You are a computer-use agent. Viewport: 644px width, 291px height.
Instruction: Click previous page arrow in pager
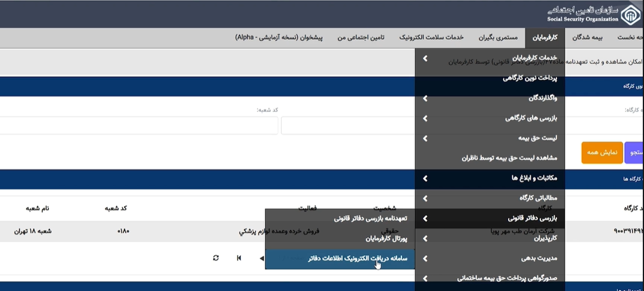(x=262, y=258)
